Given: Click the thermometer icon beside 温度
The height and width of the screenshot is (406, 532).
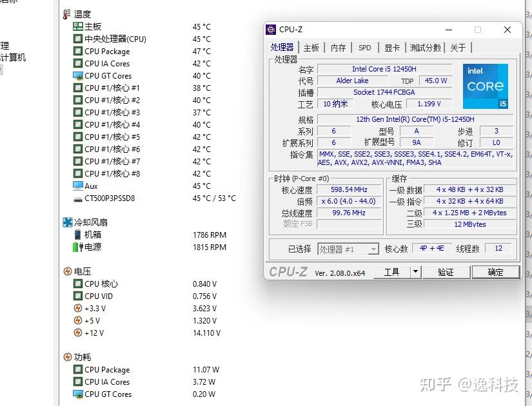Looking at the screenshot, I should 66,14.
